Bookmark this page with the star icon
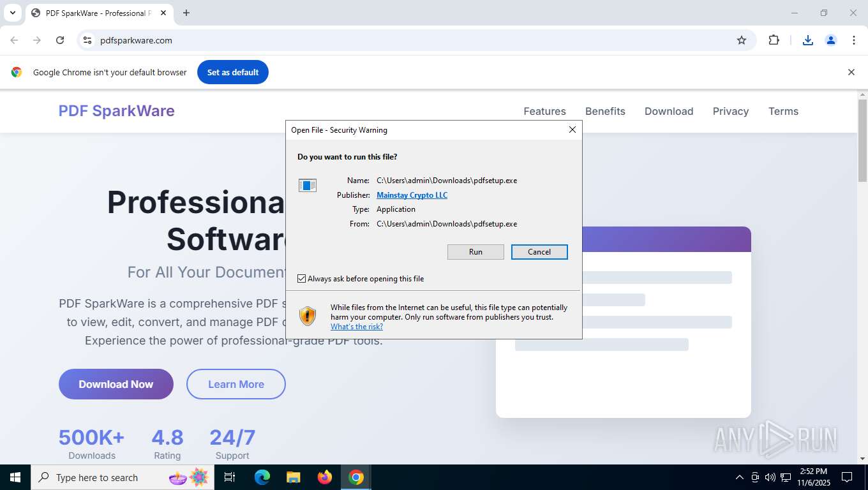Screen dimensions: 868x490 click(742, 40)
